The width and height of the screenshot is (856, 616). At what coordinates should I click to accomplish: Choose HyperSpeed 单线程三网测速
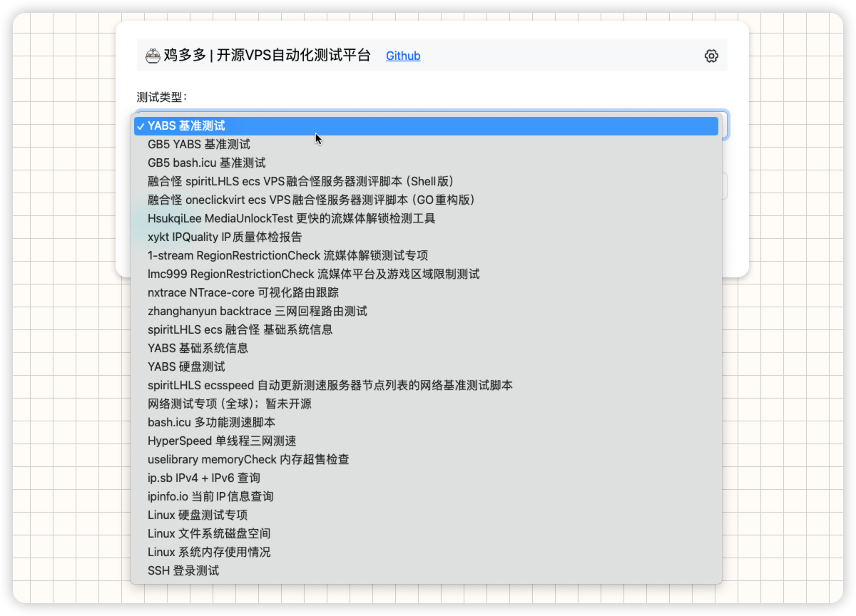222,441
